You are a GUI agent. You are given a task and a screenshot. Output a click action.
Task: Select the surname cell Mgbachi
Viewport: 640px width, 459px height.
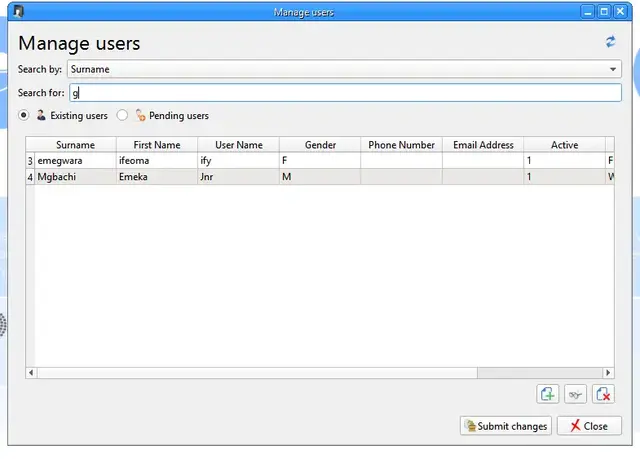[76, 177]
